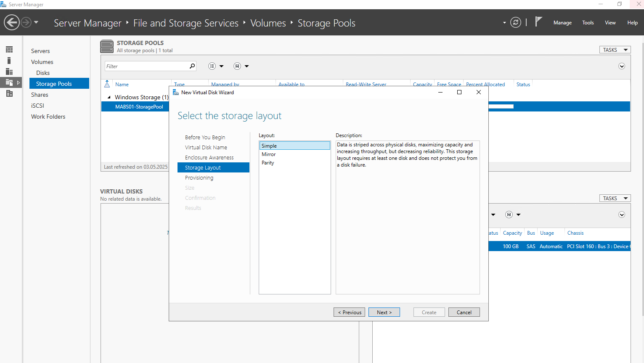Image resolution: width=644 pixels, height=363 pixels.
Task: Click the Cancel button in wizard
Action: point(464,312)
